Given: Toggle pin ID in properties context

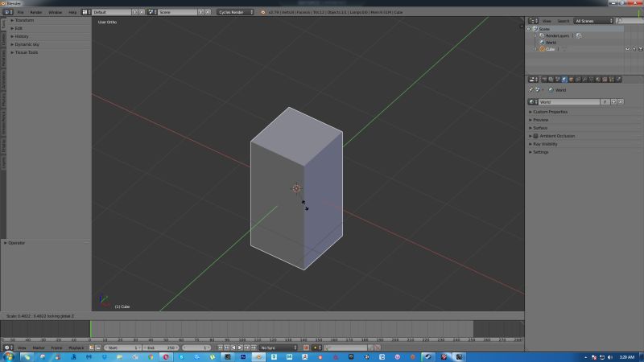Looking at the screenshot, I should point(531,90).
